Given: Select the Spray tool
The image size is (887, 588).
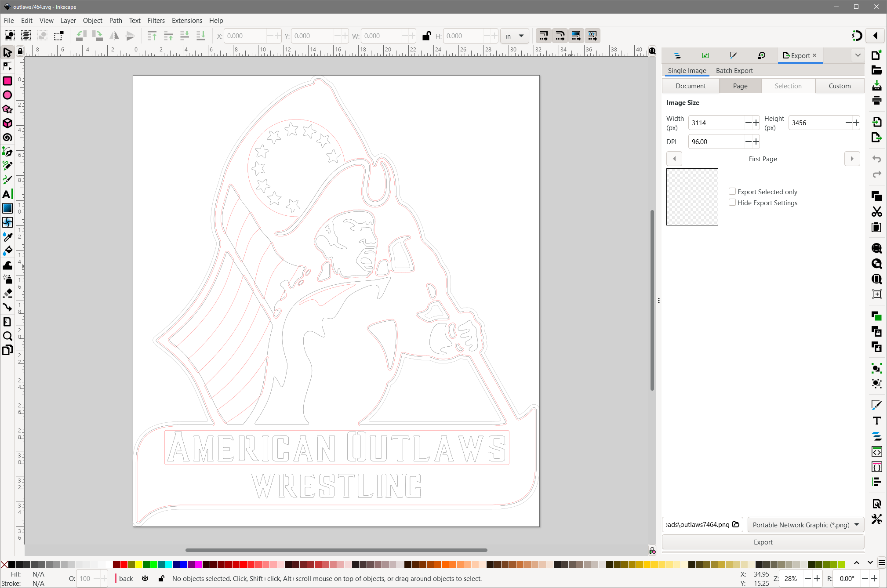Looking at the screenshot, I should 7,279.
